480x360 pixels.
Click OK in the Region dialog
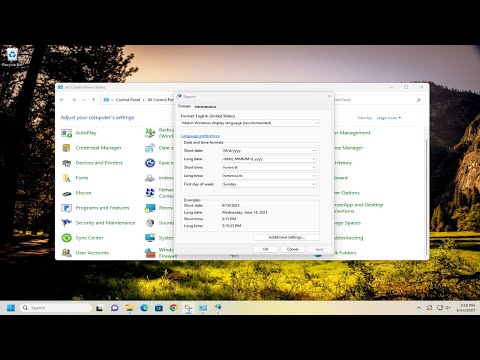click(x=265, y=249)
